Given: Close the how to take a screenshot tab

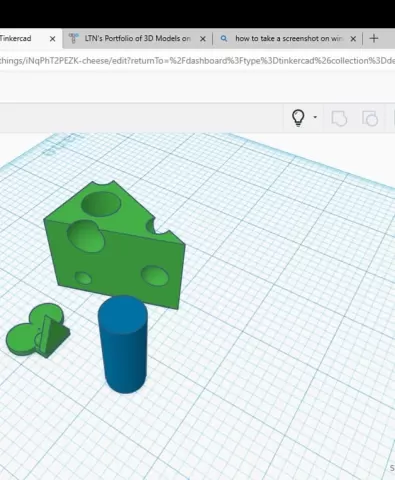Looking at the screenshot, I should tap(353, 39).
